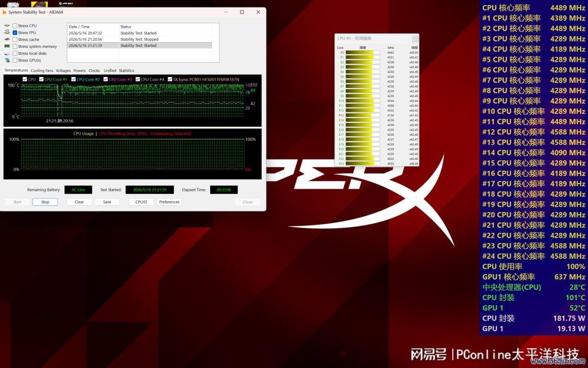588x368 pixels.
Task: Click the GPU 1 52°C row
Action: [534, 308]
